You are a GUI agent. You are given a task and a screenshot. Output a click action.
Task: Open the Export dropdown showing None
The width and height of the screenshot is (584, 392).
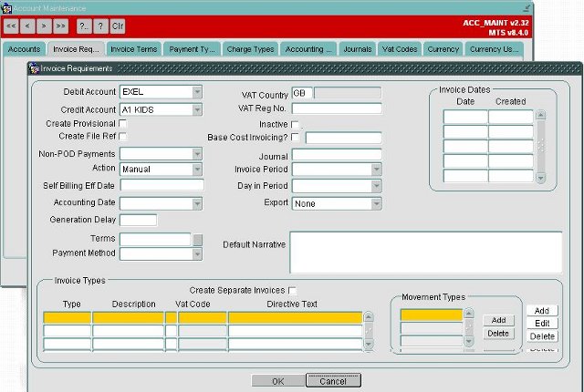(x=377, y=204)
